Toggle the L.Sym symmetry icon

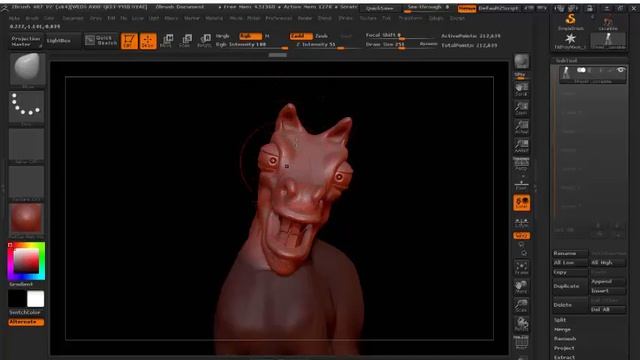522,222
